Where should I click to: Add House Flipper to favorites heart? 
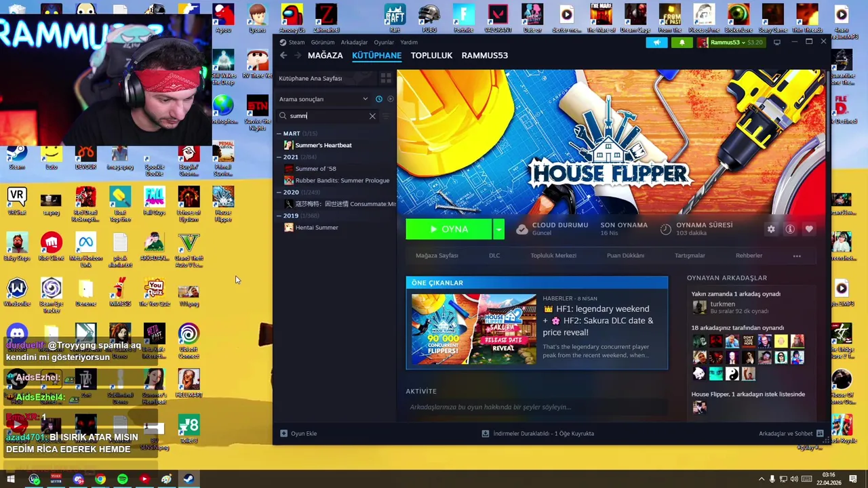809,229
